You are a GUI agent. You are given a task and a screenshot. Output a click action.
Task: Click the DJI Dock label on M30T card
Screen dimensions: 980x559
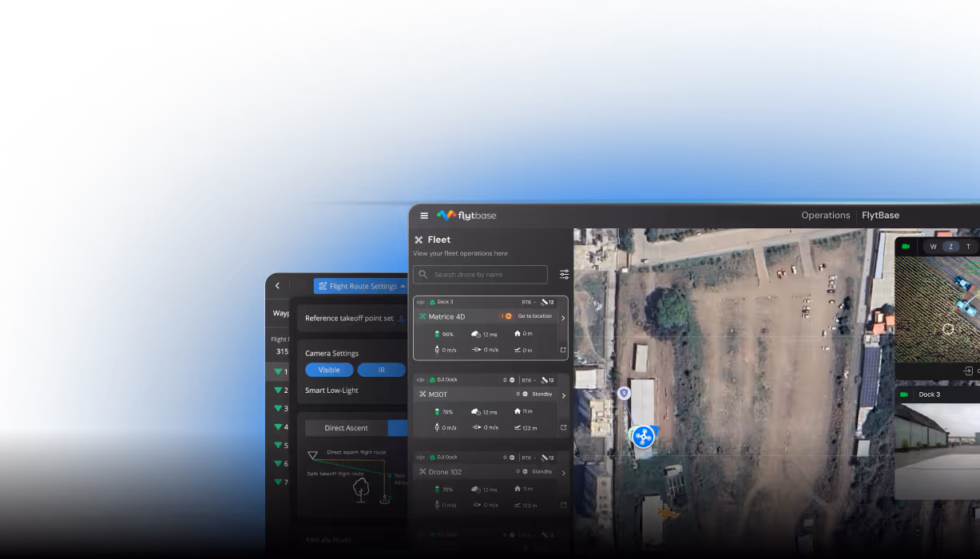446,379
